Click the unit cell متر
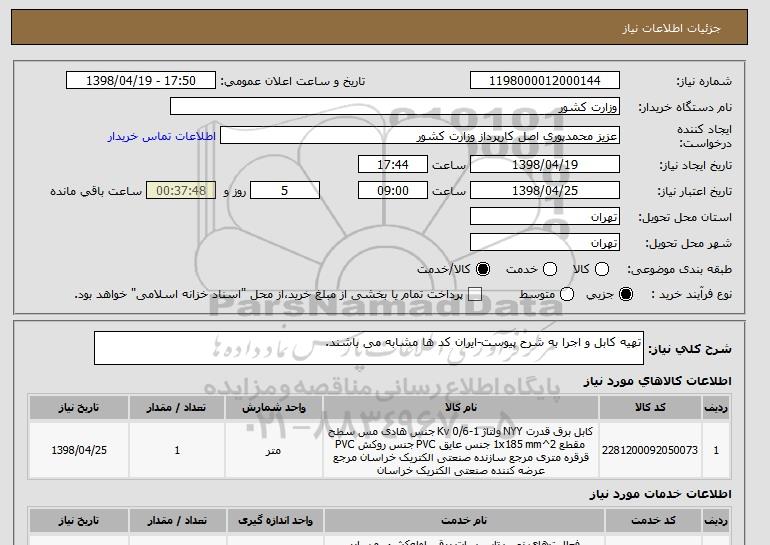The height and width of the screenshot is (545, 770). click(x=274, y=451)
